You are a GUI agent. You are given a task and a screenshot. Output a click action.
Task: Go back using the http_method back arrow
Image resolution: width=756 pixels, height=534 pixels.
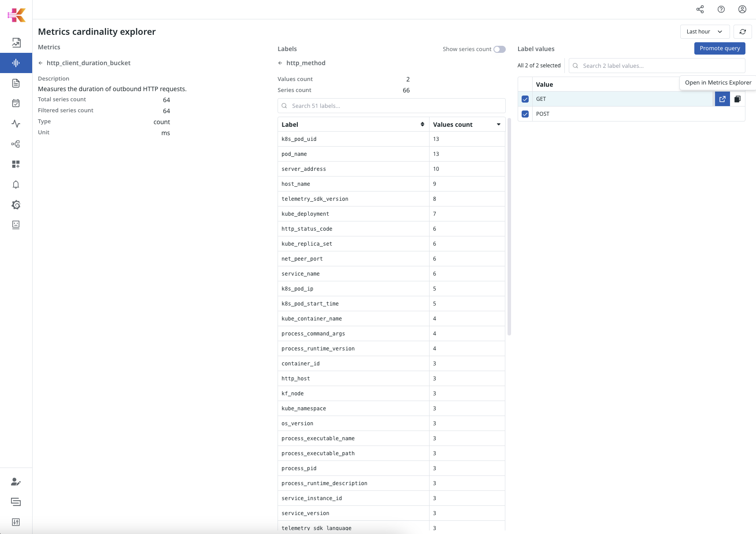tap(280, 63)
